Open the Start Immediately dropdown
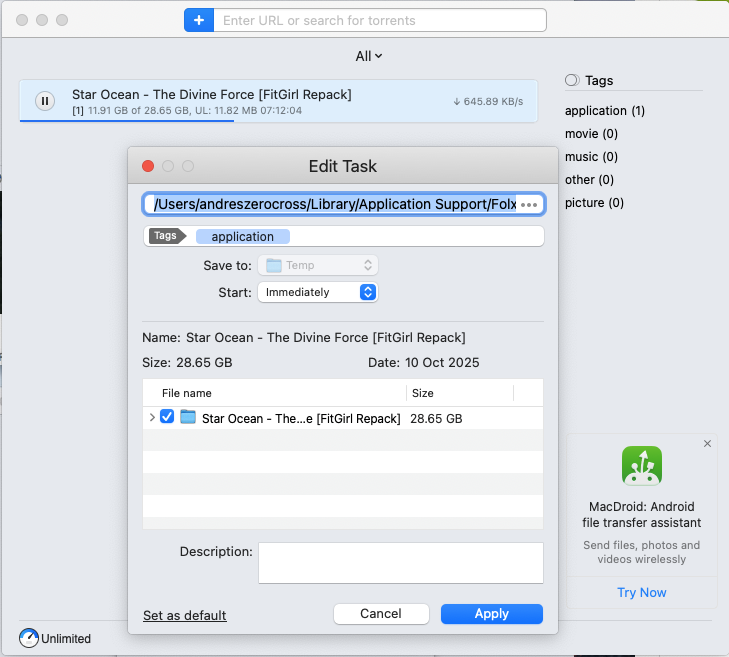This screenshot has height=657, width=729. click(x=318, y=292)
